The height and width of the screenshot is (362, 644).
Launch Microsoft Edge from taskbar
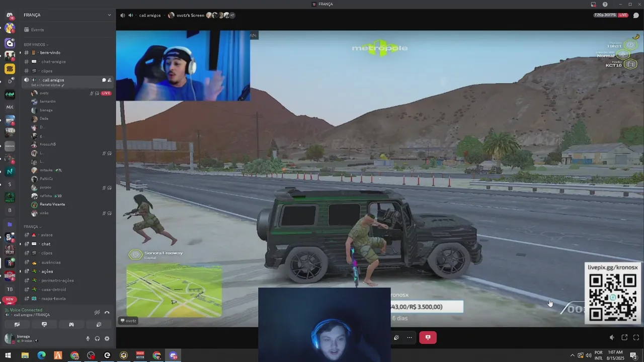[41, 355]
